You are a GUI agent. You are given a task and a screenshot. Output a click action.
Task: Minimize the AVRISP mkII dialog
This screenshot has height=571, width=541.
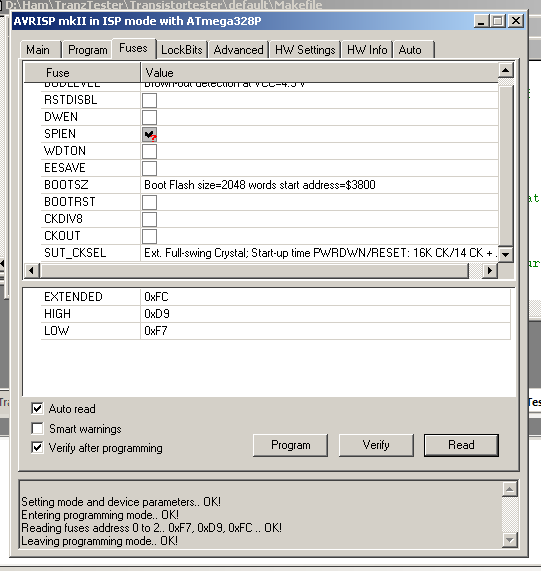pyautogui.click(x=481, y=21)
